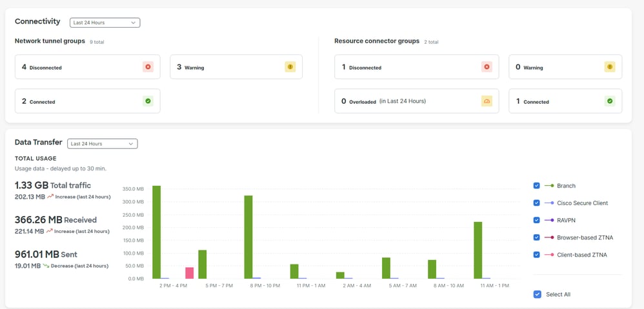Click the 2 total label
Image resolution: width=644 pixels, height=309 pixels.
(x=431, y=42)
